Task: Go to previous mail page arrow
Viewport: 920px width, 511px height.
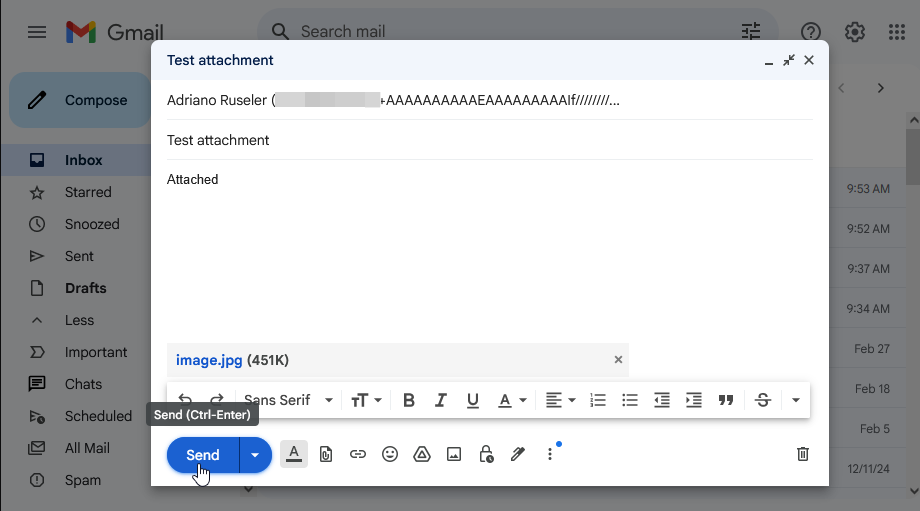Action: pos(841,88)
